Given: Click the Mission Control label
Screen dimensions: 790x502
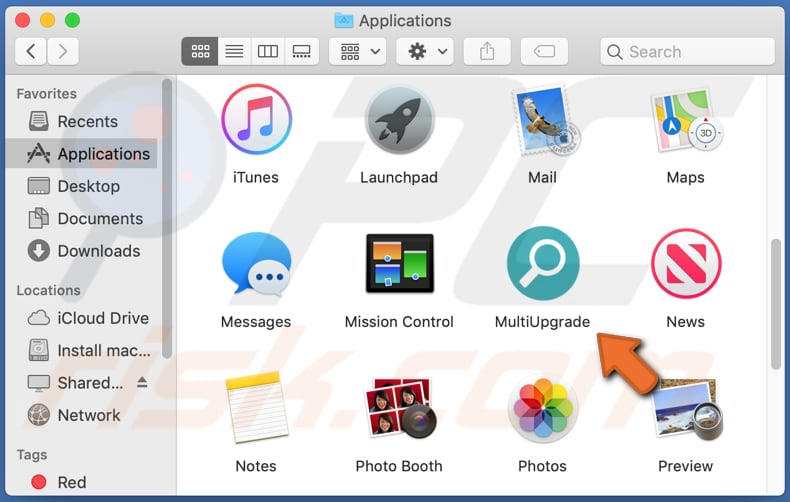Looking at the screenshot, I should tap(399, 322).
